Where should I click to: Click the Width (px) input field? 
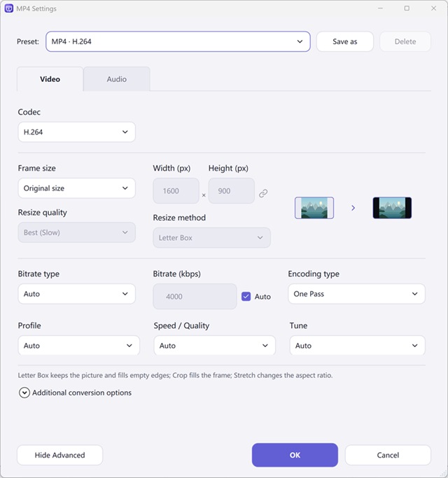176,191
